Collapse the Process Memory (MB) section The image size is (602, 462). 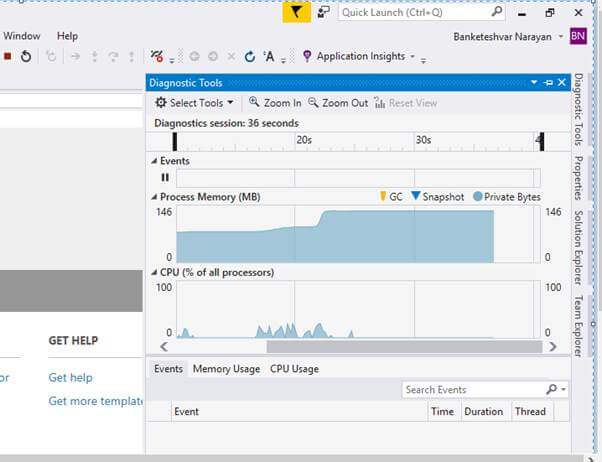pyautogui.click(x=154, y=197)
